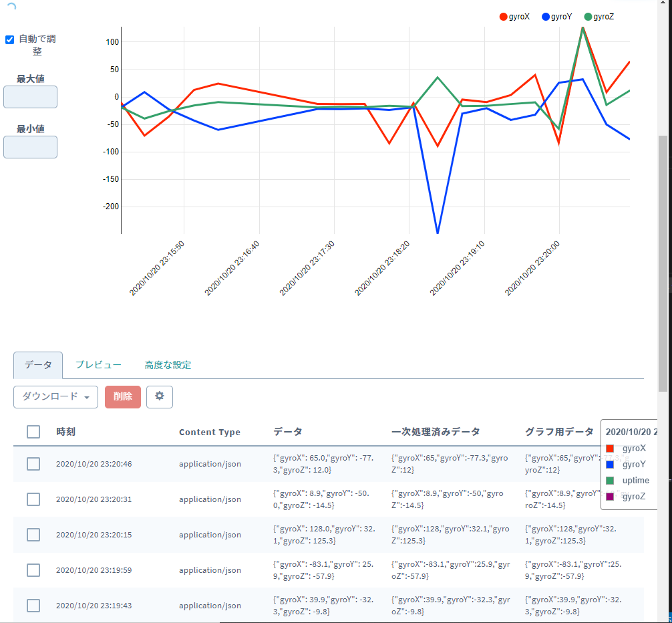Select row checkbox for 23:20:15 entry

point(33,535)
